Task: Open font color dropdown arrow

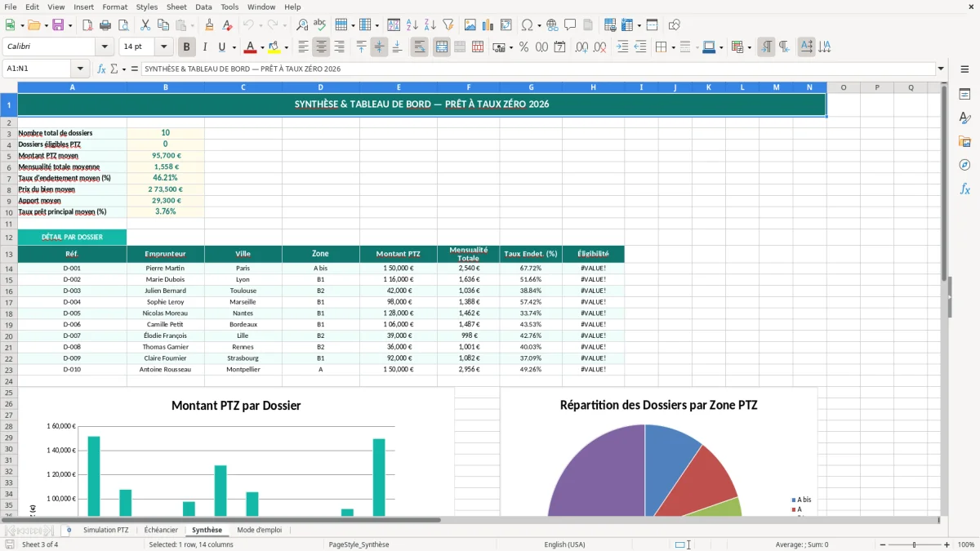Action: click(263, 47)
